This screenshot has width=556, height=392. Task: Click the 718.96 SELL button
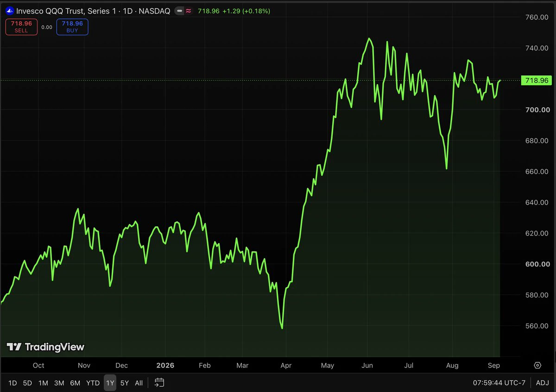pos(21,27)
